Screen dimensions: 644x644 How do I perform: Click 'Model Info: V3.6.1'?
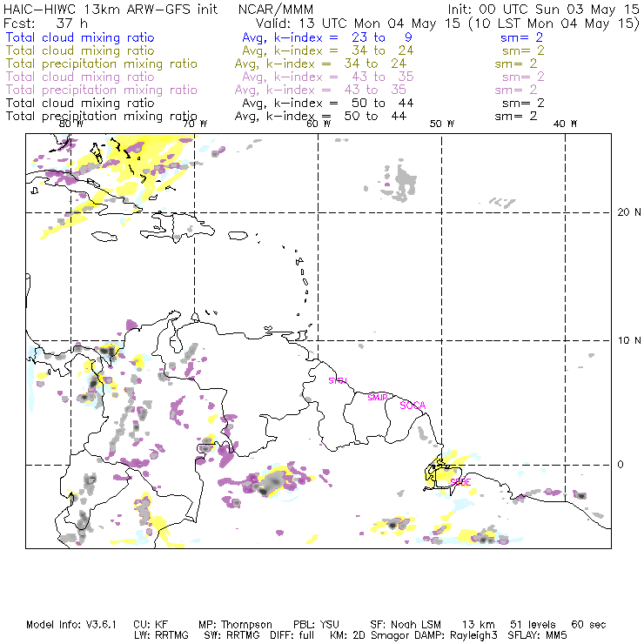(x=71, y=625)
